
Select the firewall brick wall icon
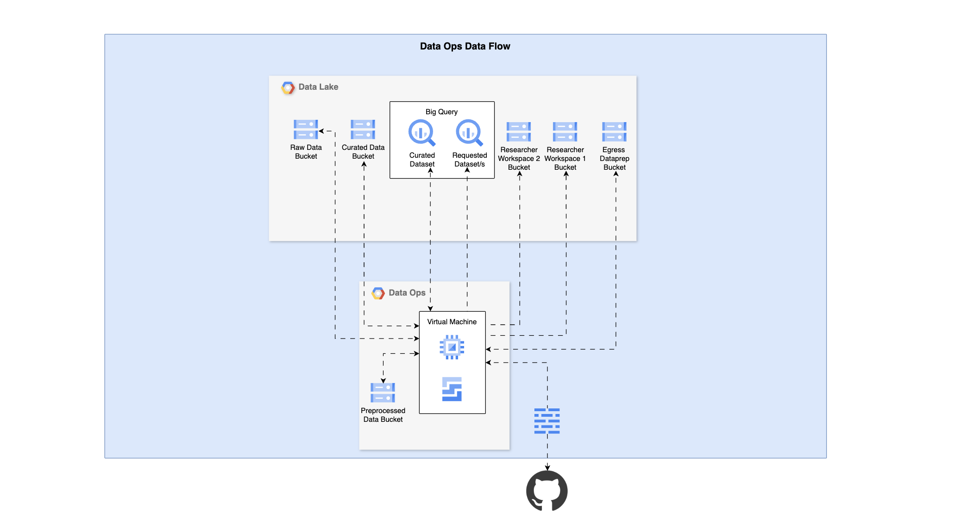click(547, 421)
